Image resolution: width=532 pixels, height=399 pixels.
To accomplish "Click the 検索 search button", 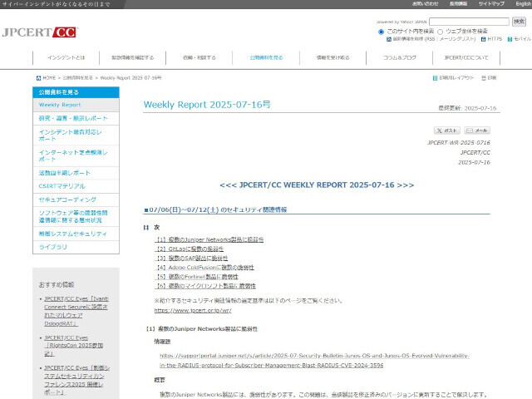I will 519,22.
